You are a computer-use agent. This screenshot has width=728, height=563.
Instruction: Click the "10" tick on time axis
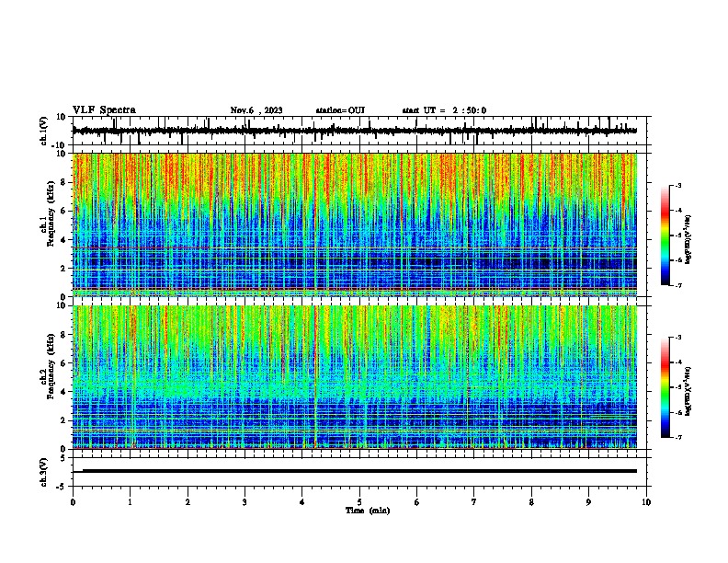click(646, 502)
